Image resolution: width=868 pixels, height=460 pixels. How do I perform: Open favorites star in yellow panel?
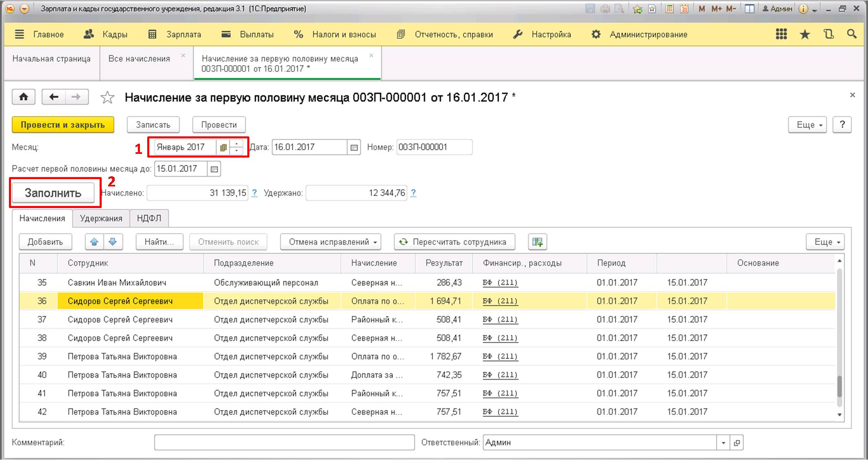coord(805,35)
